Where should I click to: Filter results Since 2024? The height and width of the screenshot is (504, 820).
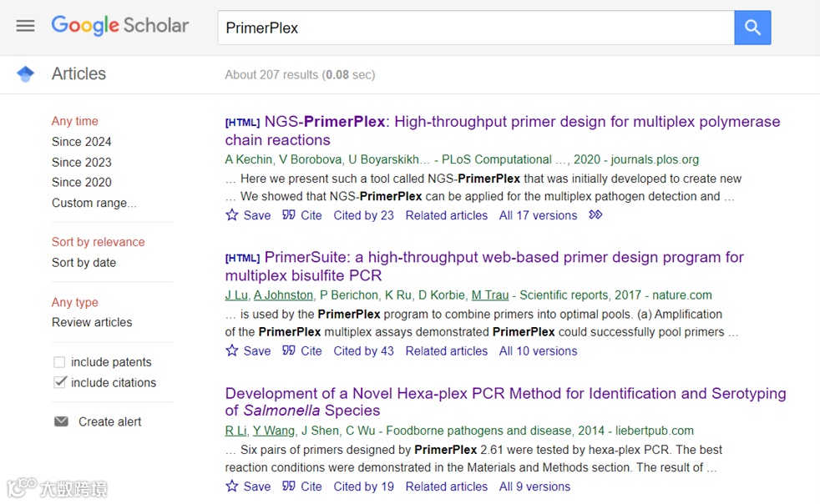[x=81, y=142]
